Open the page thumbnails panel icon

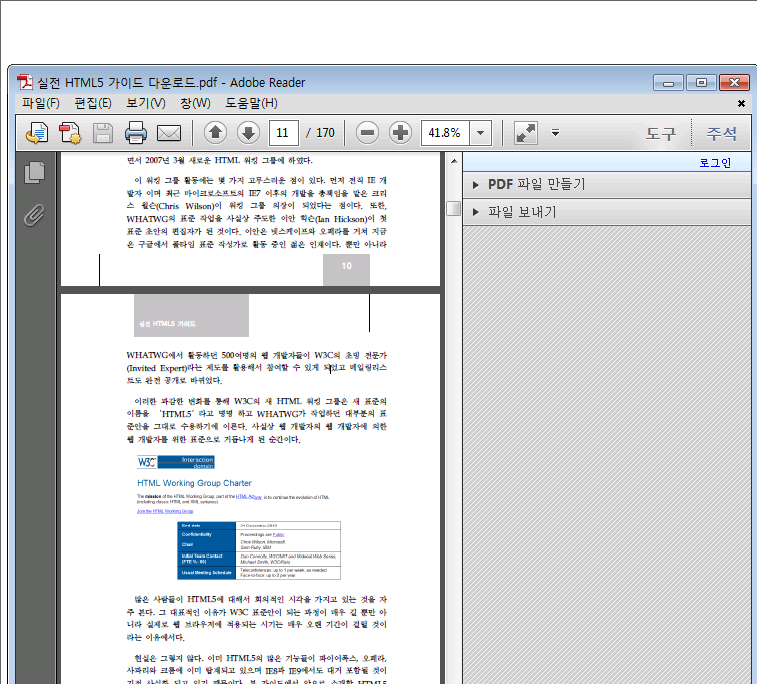tap(34, 172)
